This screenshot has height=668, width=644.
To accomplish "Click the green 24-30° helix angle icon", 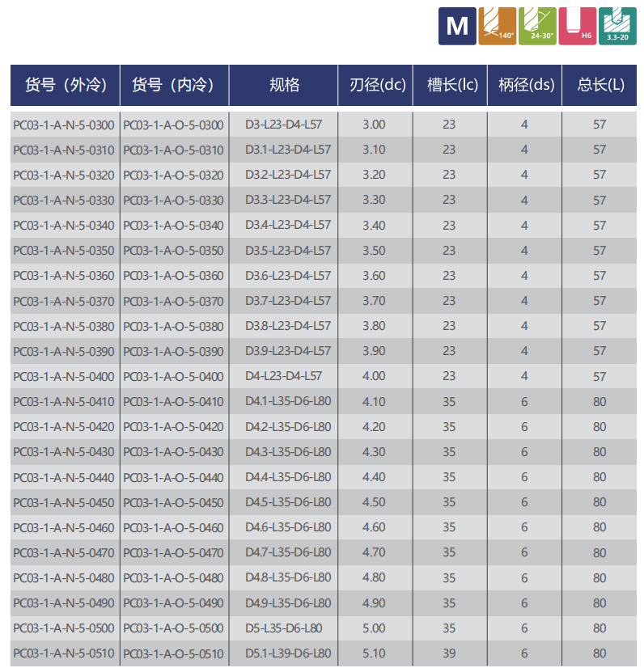I will click(x=537, y=26).
